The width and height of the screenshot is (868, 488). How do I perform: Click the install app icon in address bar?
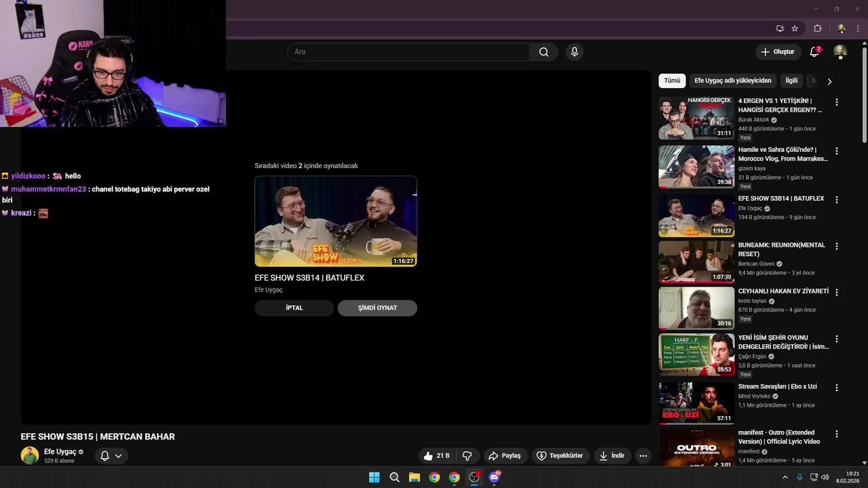(780, 28)
